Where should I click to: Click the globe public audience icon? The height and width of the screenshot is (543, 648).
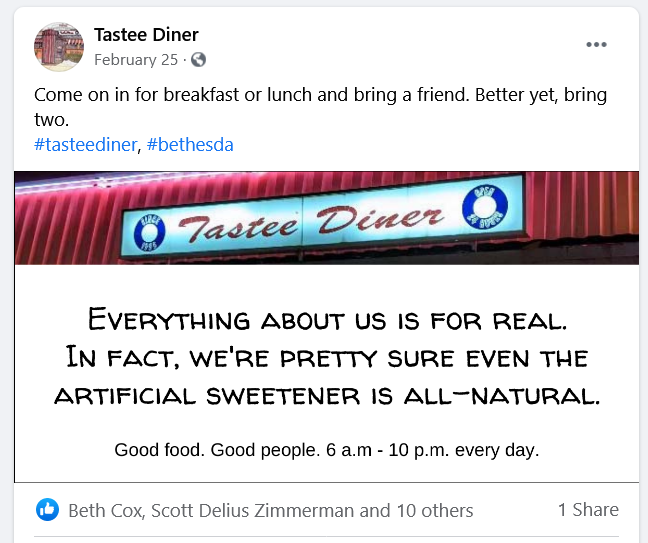pyautogui.click(x=198, y=60)
